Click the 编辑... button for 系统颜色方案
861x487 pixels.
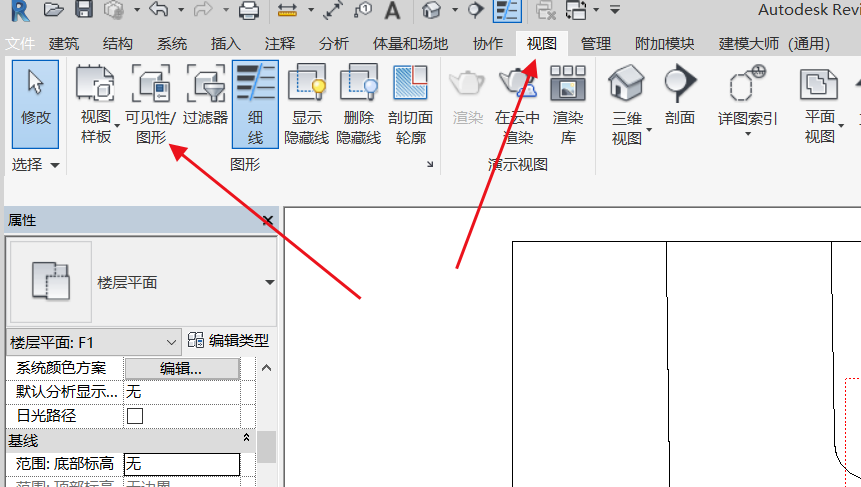(181, 368)
